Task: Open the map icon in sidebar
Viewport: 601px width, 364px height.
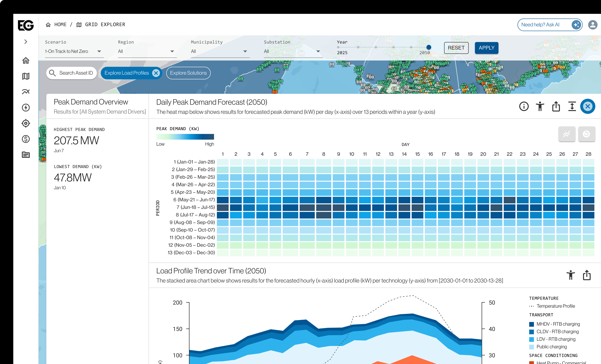Action: tap(26, 76)
